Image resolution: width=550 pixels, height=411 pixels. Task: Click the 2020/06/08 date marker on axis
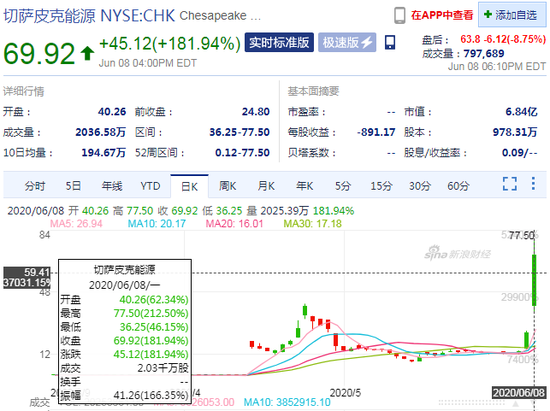tap(519, 392)
